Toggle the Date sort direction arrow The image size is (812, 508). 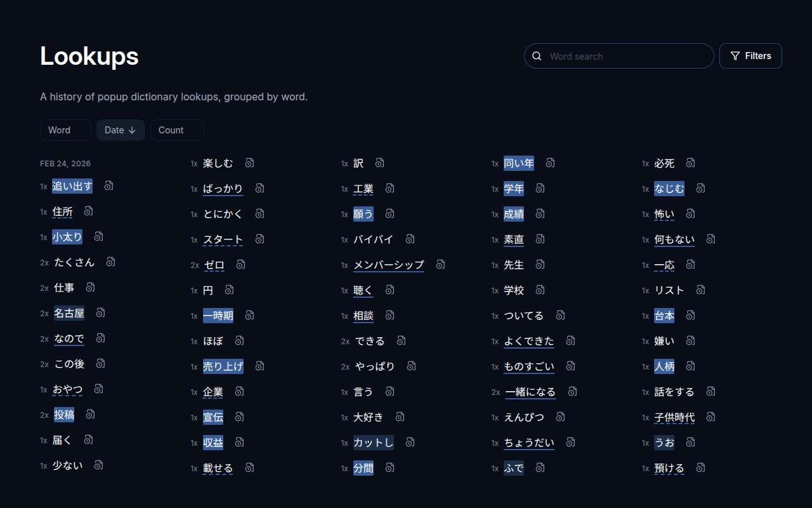tap(133, 130)
